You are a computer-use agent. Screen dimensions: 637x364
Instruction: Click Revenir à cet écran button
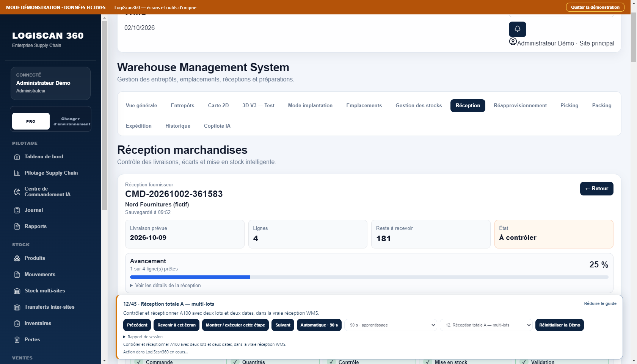(x=177, y=325)
